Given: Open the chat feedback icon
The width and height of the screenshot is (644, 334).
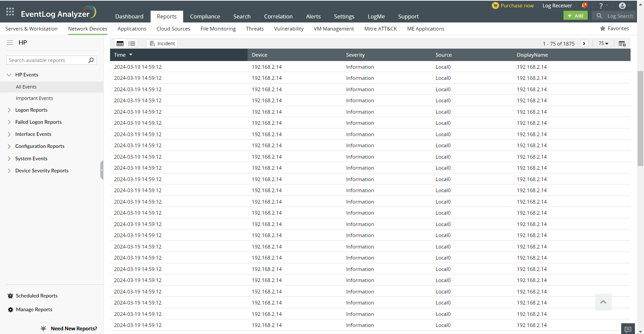Looking at the screenshot, I should coord(628,329).
